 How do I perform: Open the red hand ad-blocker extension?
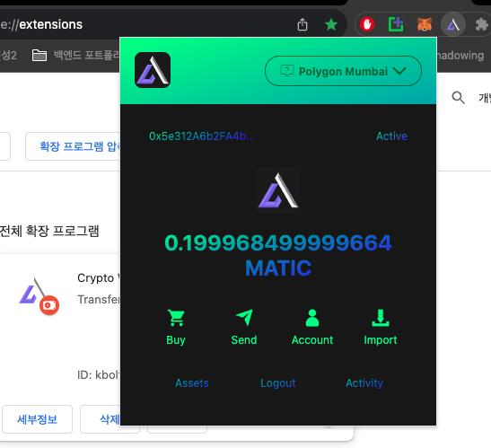point(367,24)
